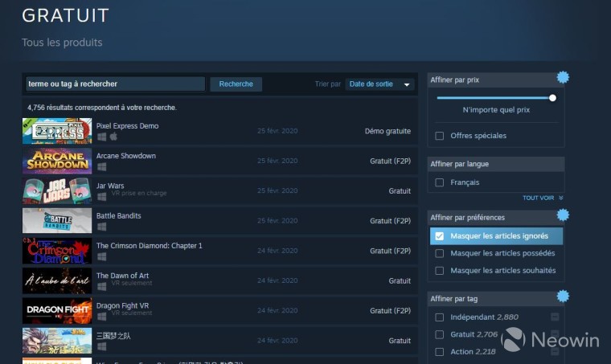The image size is (611, 364).
Task: Click the Tous les produits subtitle
Action: pyautogui.click(x=62, y=43)
